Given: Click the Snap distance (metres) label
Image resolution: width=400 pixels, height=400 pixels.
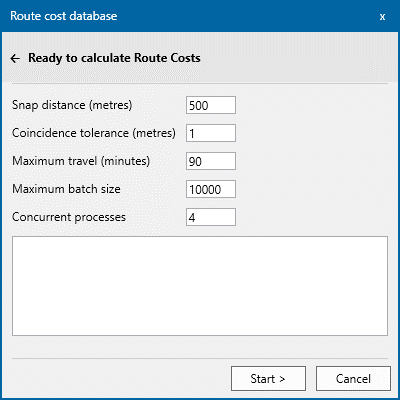Looking at the screenshot, I should (x=72, y=105).
